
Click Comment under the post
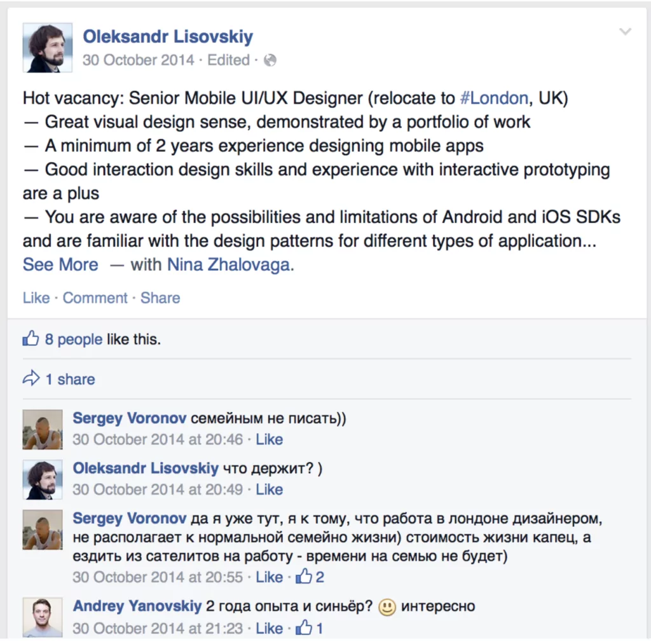coord(95,298)
